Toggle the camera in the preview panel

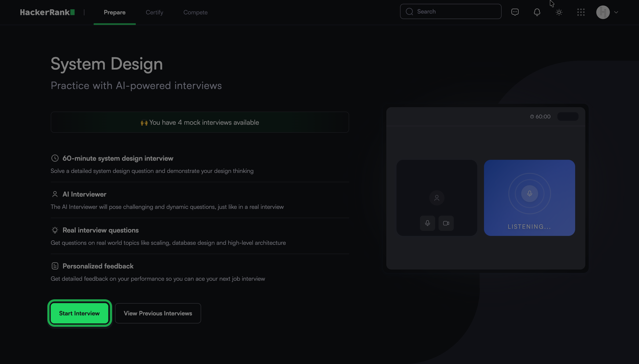click(446, 223)
